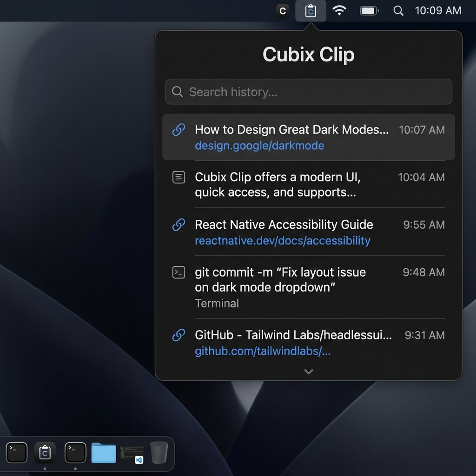The image size is (476, 476).
Task: Click link icon of React Native Accessibility entry
Action: [178, 225]
